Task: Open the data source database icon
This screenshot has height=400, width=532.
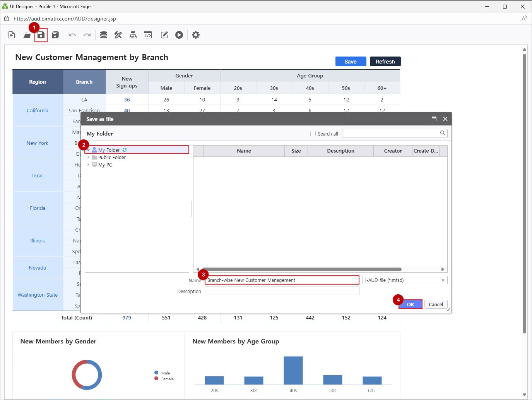Action: click(x=104, y=35)
